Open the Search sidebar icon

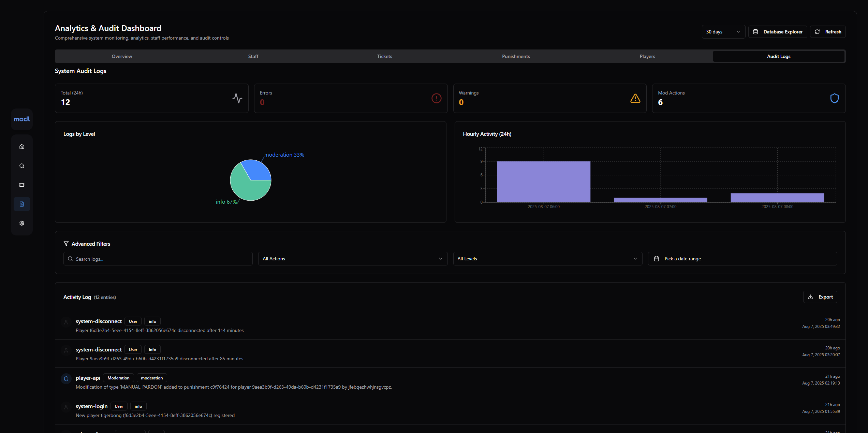22,166
